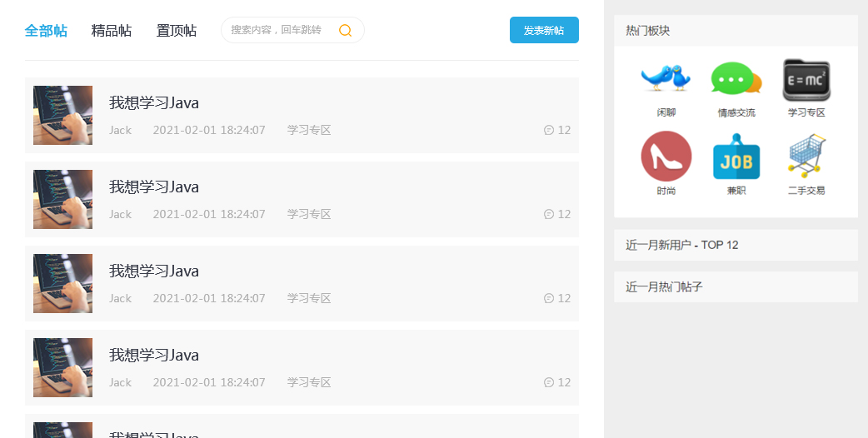Screen dimensions: 868x438
Task: Open the 闲聊 board with twin birds icon
Action: tap(666, 79)
